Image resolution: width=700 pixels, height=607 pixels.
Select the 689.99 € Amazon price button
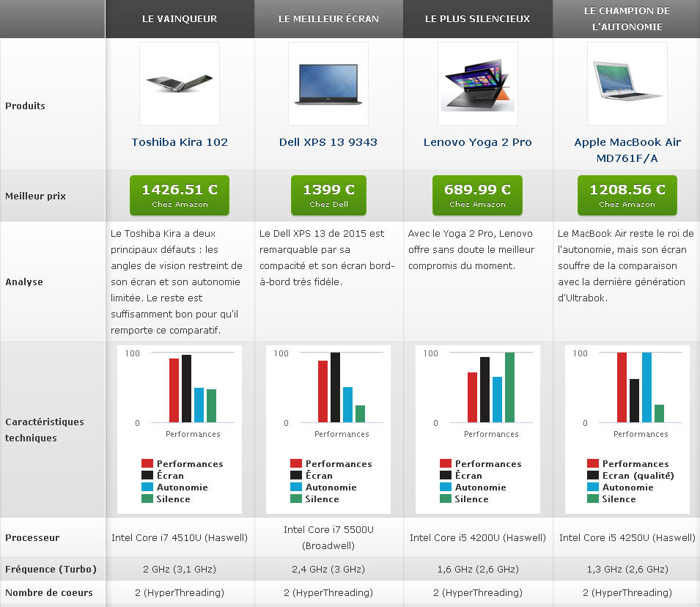tap(477, 195)
